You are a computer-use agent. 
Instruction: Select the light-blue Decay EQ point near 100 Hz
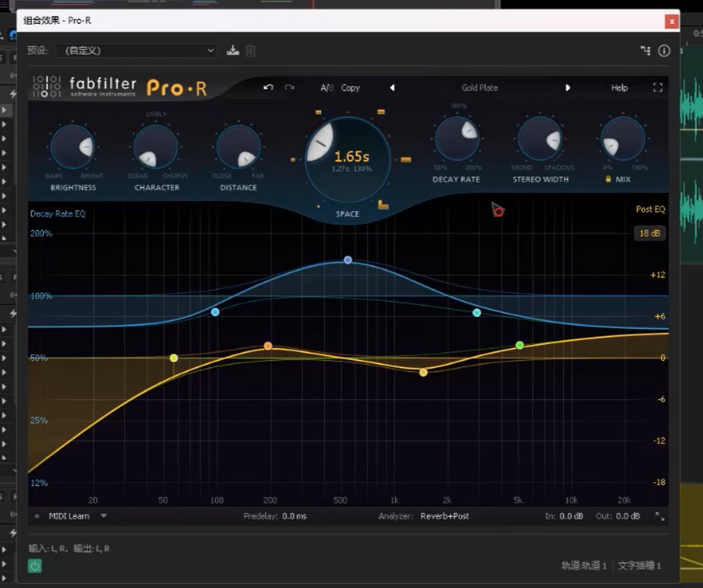[x=215, y=312]
